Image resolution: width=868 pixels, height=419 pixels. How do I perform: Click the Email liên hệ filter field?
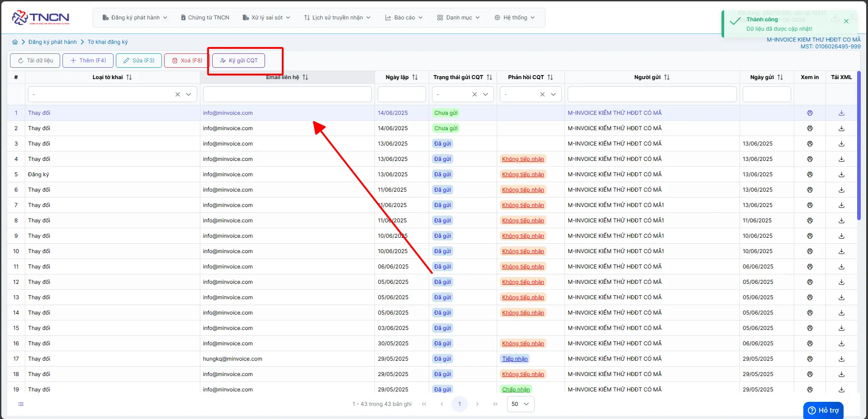[x=287, y=94]
